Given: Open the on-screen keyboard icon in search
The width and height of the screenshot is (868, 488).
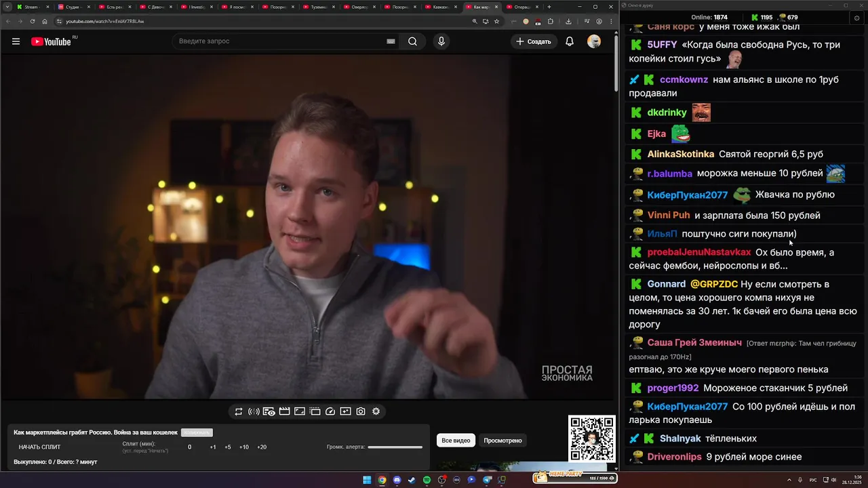Looking at the screenshot, I should [391, 41].
